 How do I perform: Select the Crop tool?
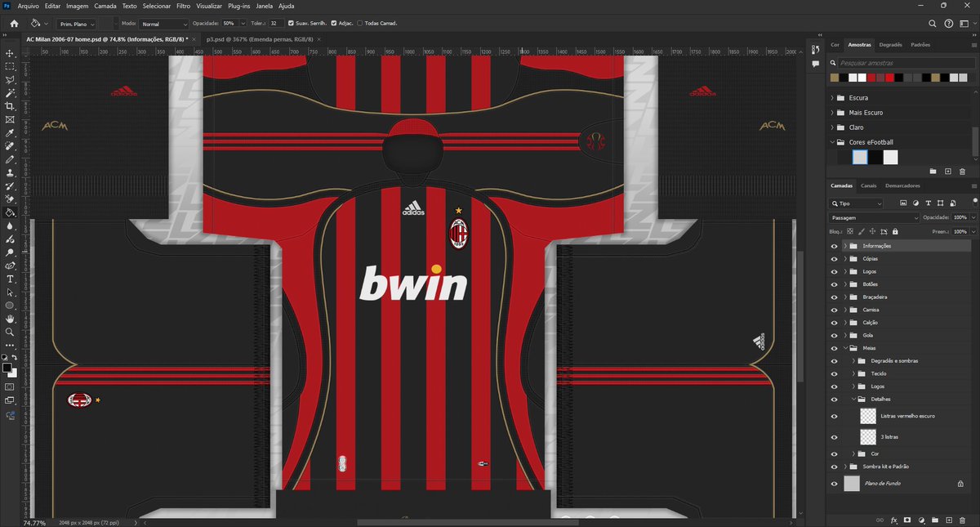[x=10, y=106]
